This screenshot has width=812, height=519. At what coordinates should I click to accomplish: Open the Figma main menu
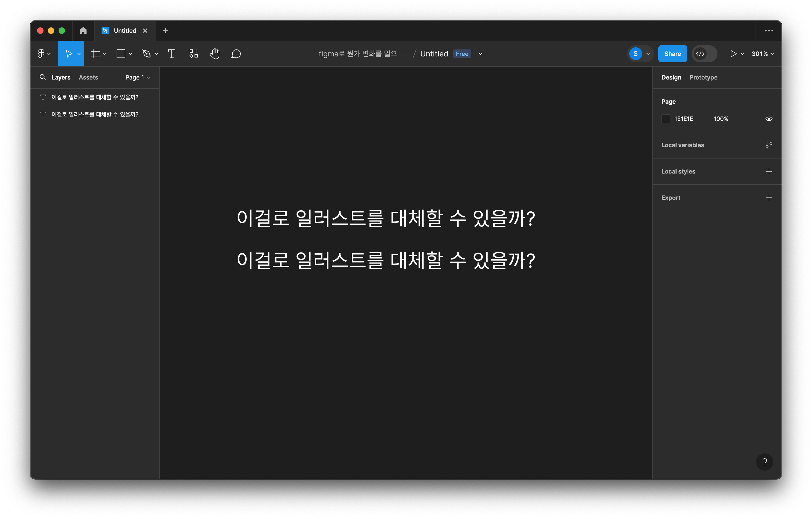[x=44, y=54]
